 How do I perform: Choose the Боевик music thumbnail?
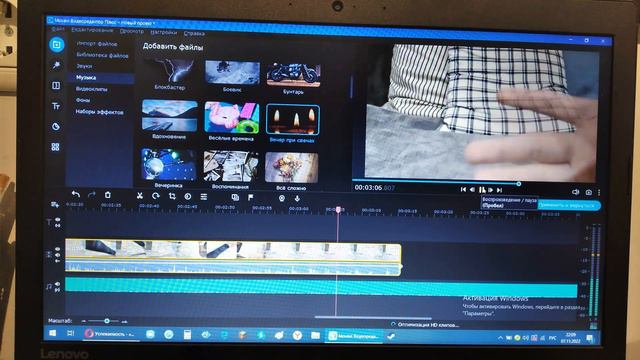tap(232, 73)
